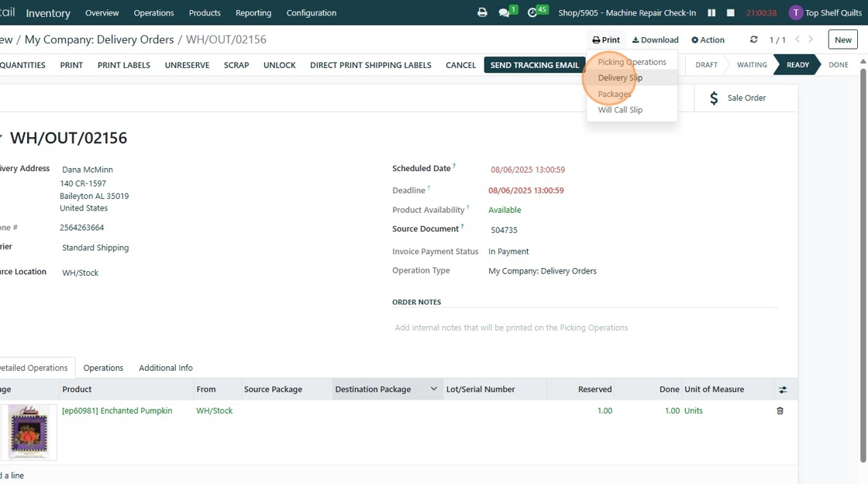Open the Reporting menu
Image resolution: width=868 pixels, height=484 pixels.
tap(253, 12)
